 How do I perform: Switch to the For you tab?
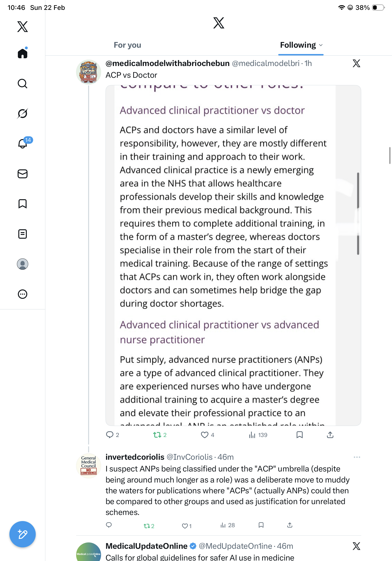click(x=127, y=45)
